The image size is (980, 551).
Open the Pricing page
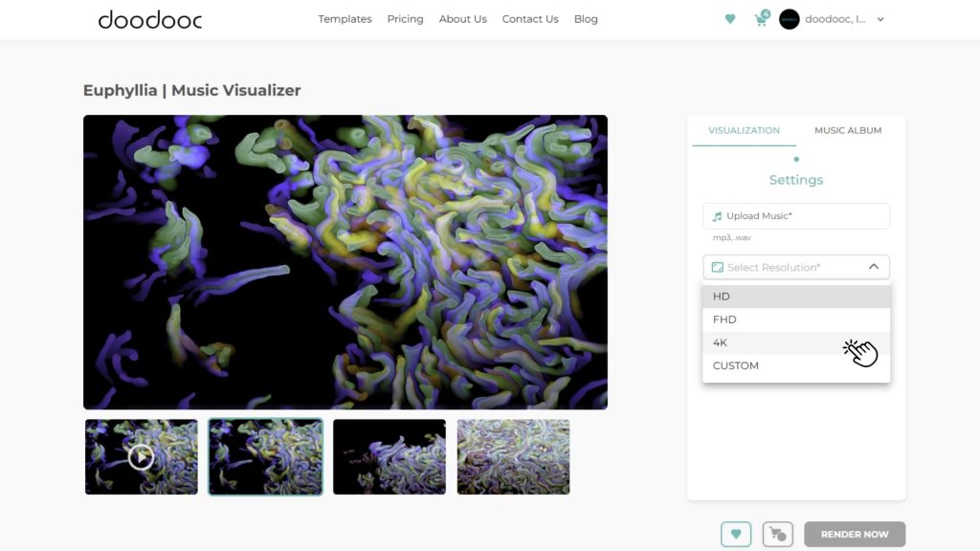click(x=405, y=19)
